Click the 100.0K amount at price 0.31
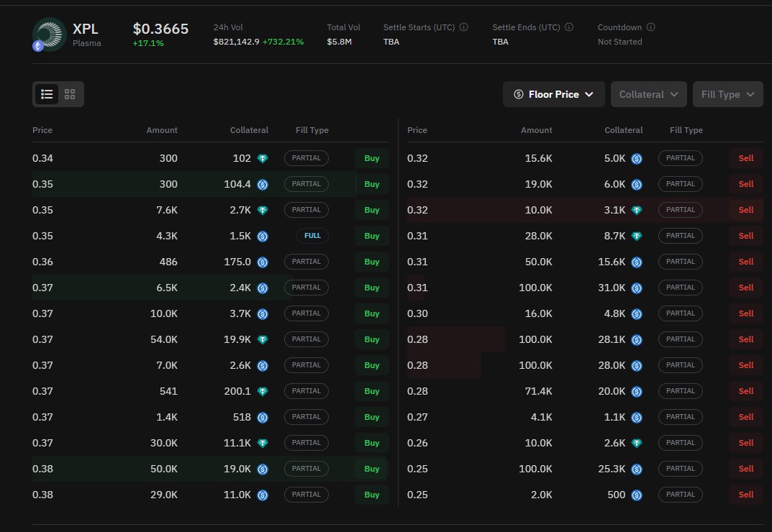This screenshot has width=772, height=532. 535,288
